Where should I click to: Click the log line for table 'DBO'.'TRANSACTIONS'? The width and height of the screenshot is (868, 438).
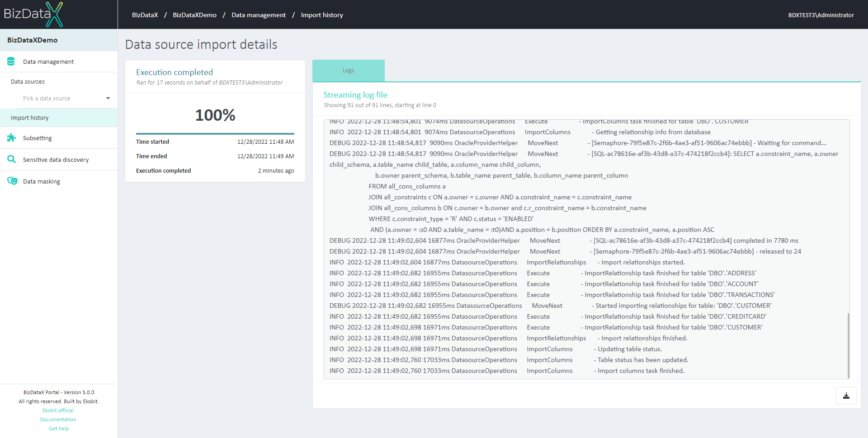(x=552, y=295)
